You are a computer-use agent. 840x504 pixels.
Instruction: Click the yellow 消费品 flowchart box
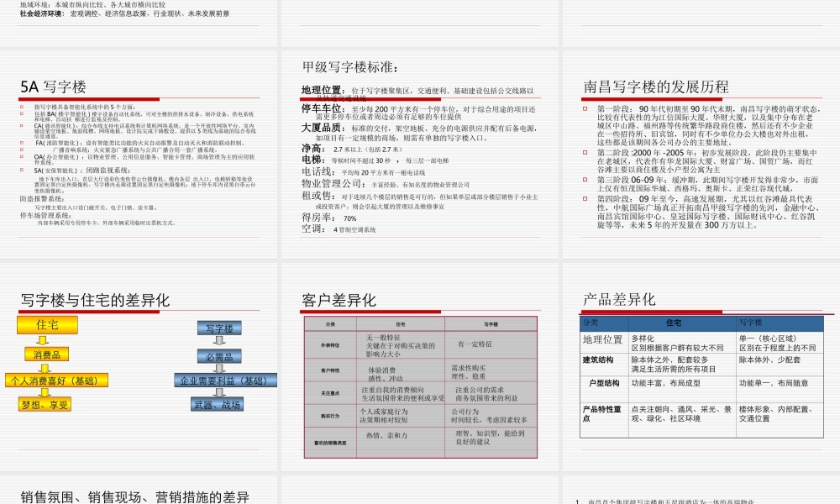(46, 354)
